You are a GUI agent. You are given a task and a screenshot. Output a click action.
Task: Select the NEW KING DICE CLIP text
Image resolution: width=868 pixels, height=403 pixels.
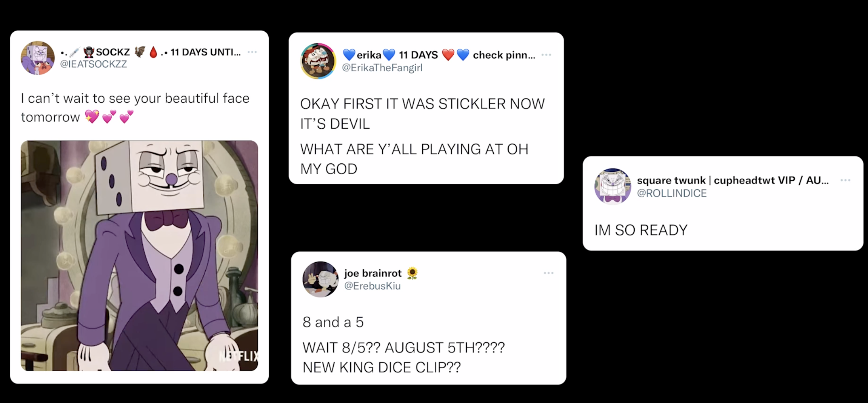pos(382,367)
